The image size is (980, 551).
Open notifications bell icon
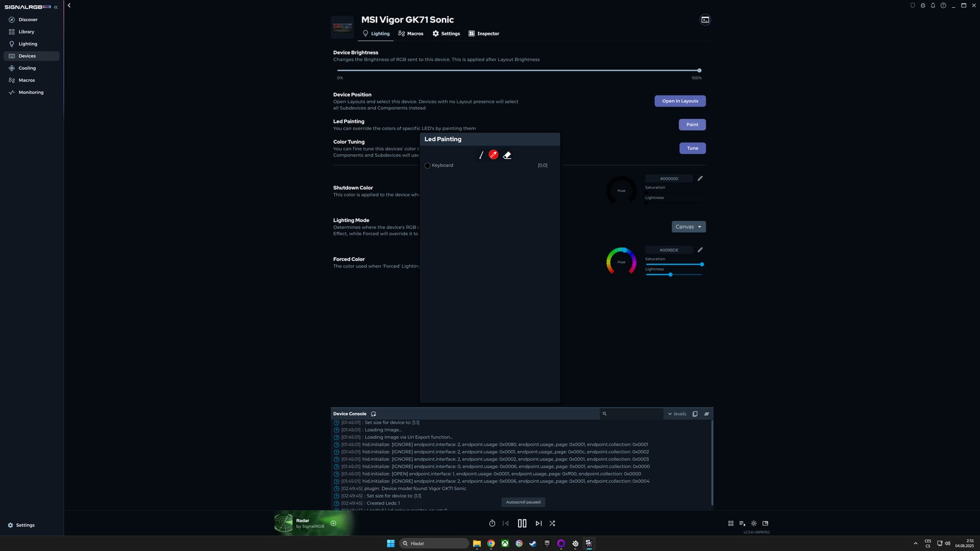[x=933, y=6]
